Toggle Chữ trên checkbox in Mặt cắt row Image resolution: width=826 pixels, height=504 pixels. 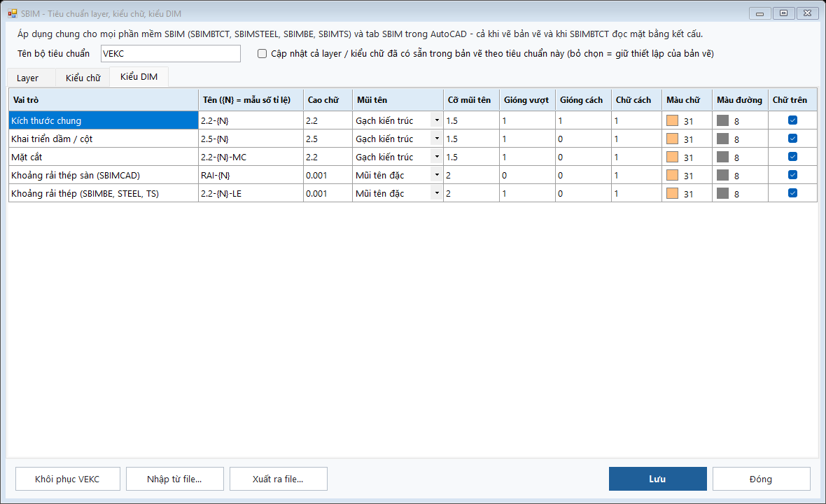point(792,156)
